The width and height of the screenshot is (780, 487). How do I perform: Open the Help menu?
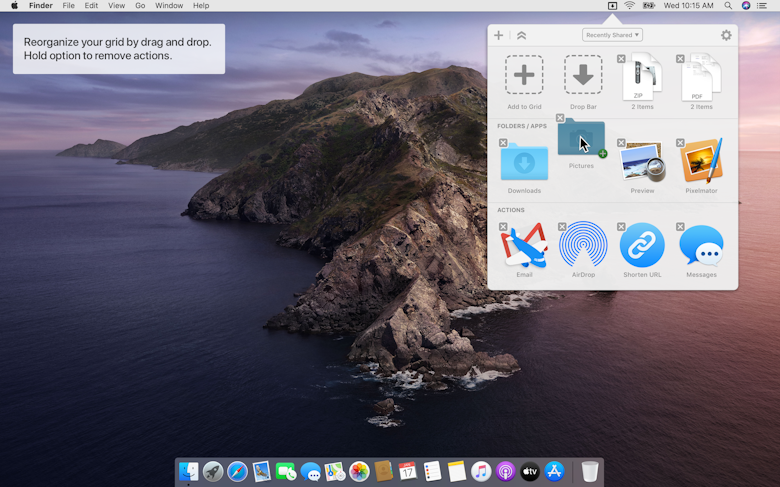tap(201, 5)
